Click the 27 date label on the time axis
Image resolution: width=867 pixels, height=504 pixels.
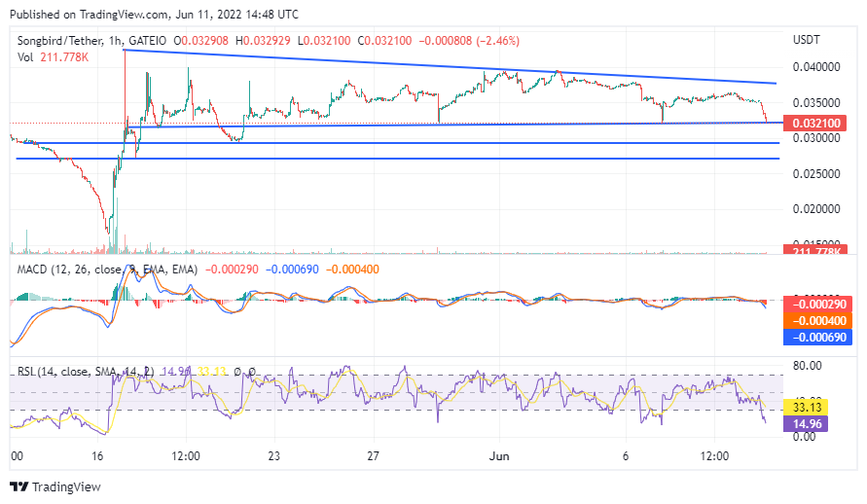point(374,456)
